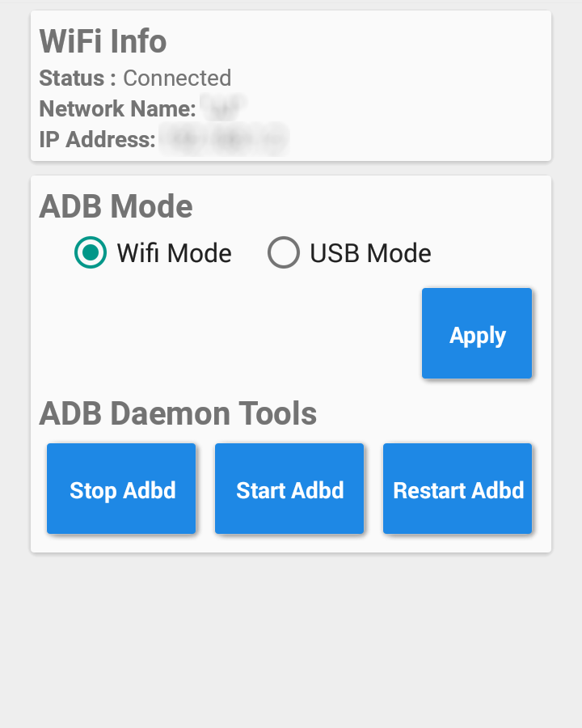Click the blurred network name value
582x728 pixels.
[223, 108]
